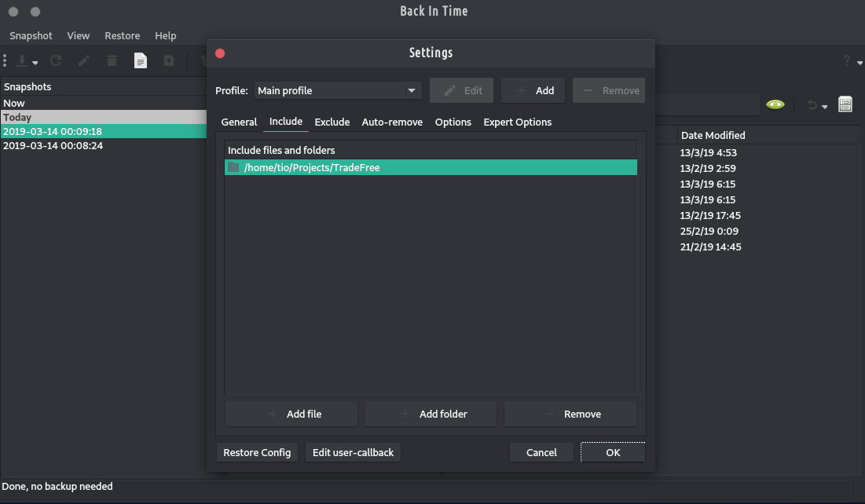
Task: Click the file cabinet snapshots icon
Action: tap(845, 104)
